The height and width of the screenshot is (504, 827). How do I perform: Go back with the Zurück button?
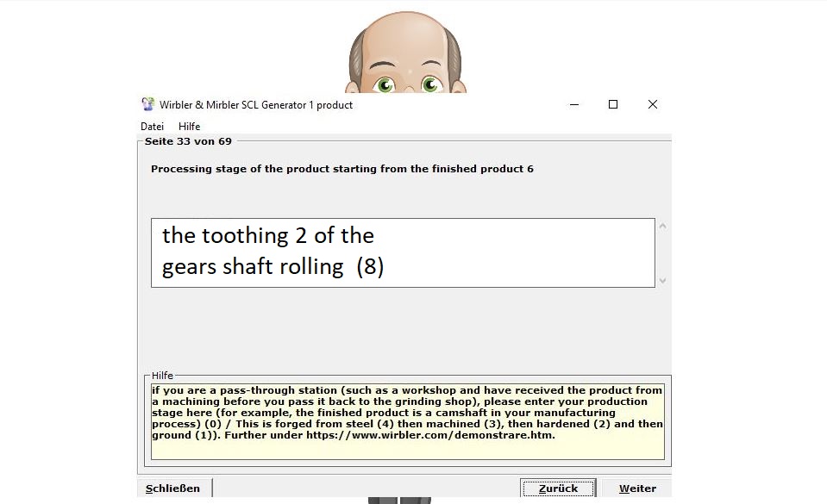click(x=558, y=488)
